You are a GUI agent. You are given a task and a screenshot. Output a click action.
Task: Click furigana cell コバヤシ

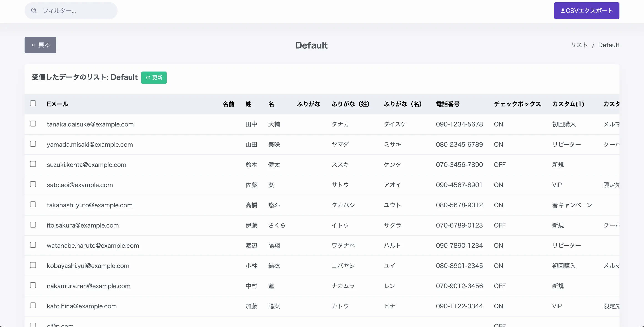(343, 266)
